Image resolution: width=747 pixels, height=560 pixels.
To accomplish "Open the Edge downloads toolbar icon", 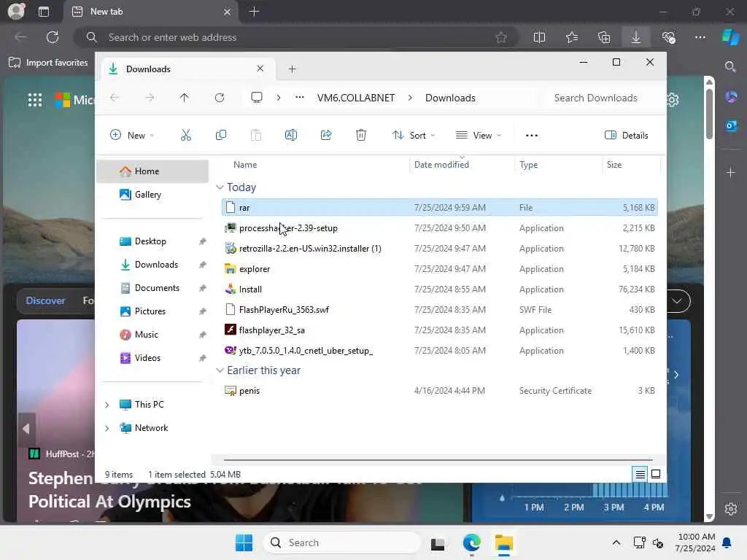I will point(636,37).
